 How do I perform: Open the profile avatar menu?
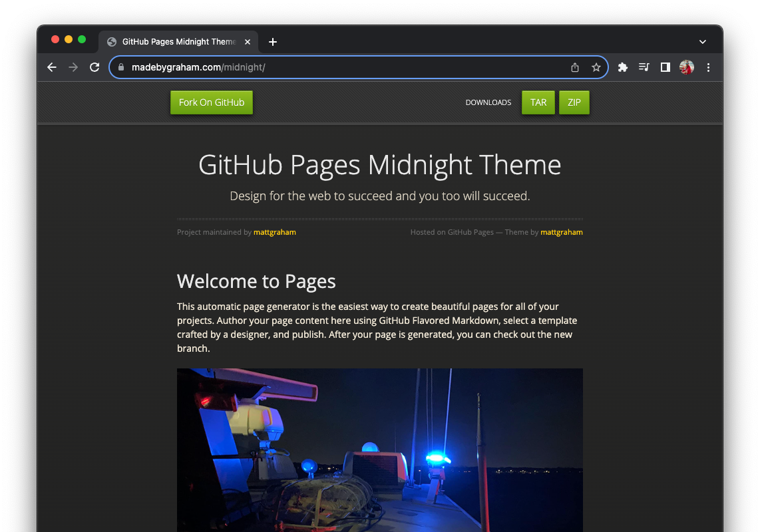[687, 67]
